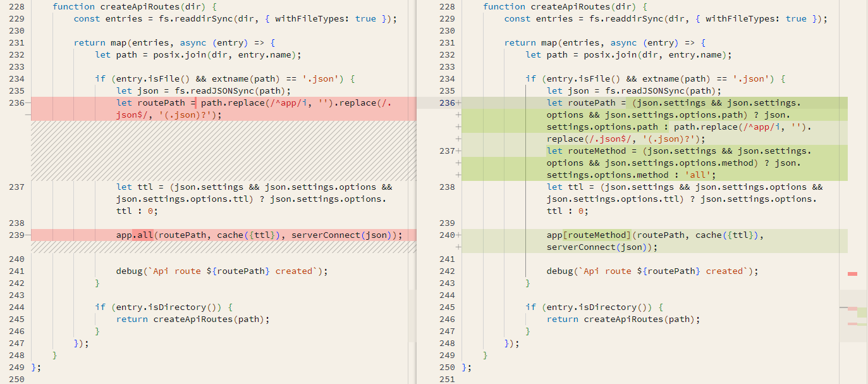868x384 pixels.
Task: Click "replace(/.json$/, '(.json)?');" line in right pane
Action: tap(626, 139)
